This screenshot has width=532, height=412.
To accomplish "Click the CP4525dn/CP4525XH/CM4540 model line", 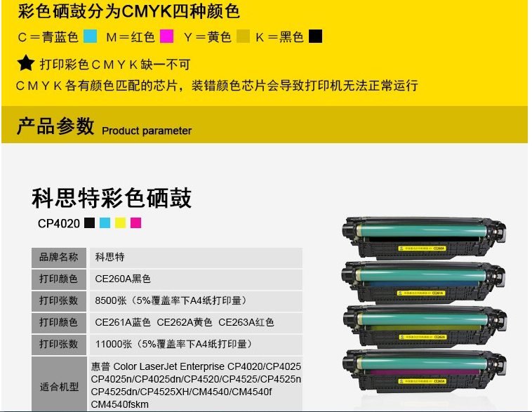I will pos(181,392).
